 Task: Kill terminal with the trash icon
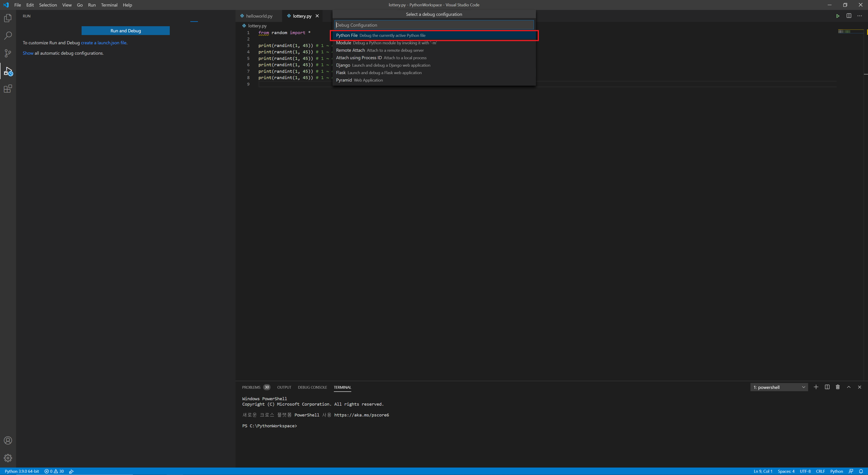click(838, 387)
